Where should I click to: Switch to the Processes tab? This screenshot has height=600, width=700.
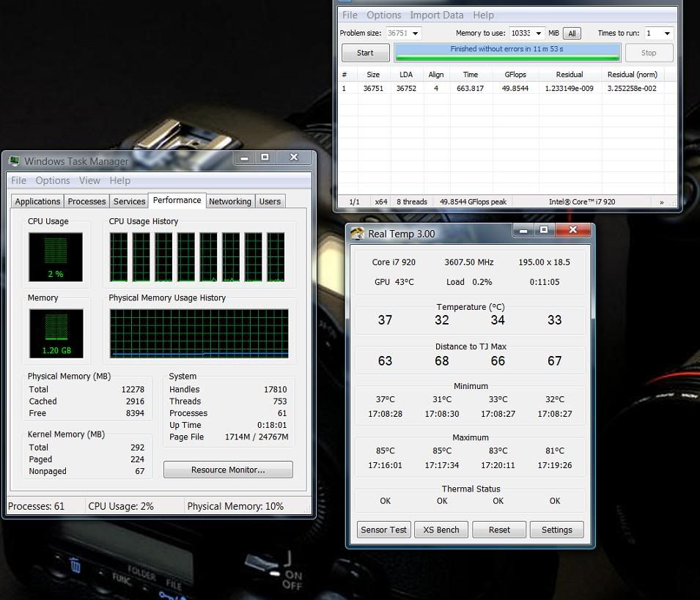pyautogui.click(x=86, y=201)
